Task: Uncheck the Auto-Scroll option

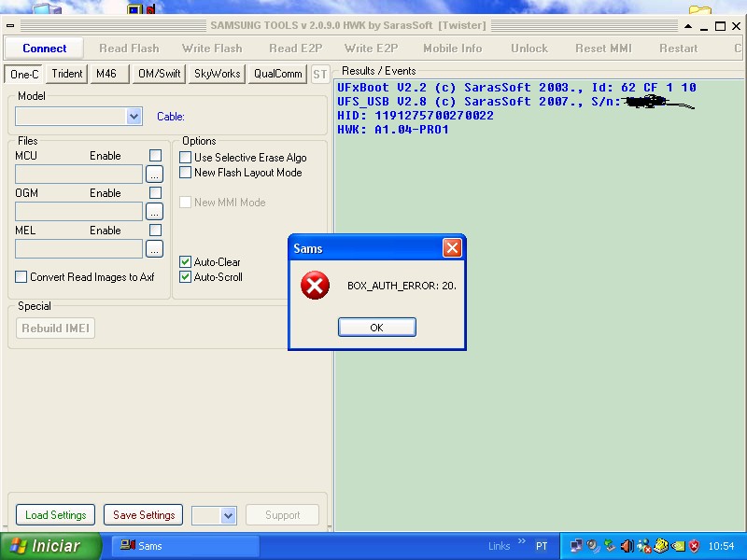Action: [x=185, y=277]
